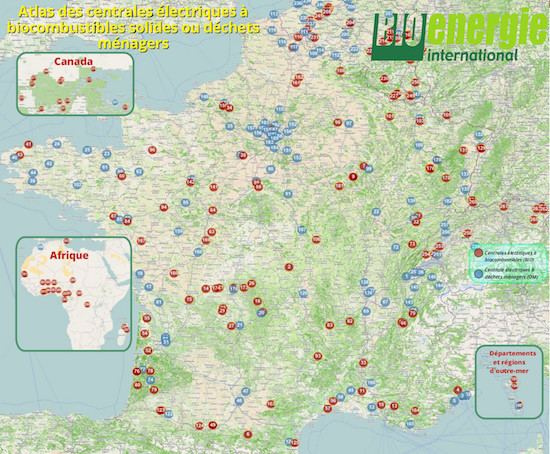
Task: Select red marker 55 on Atlantic coast
Action: click(x=147, y=319)
